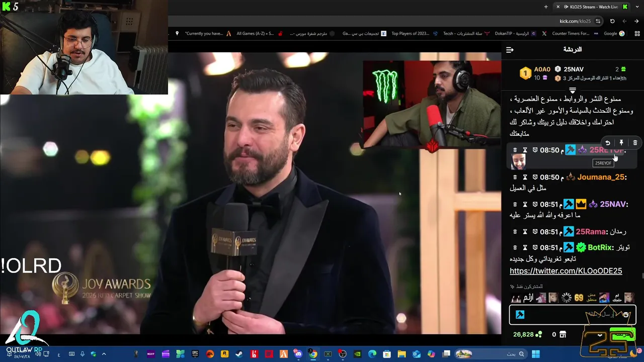Delete icon on Joumana_25's message
The height and width of the screenshot is (362, 644).
515,177
